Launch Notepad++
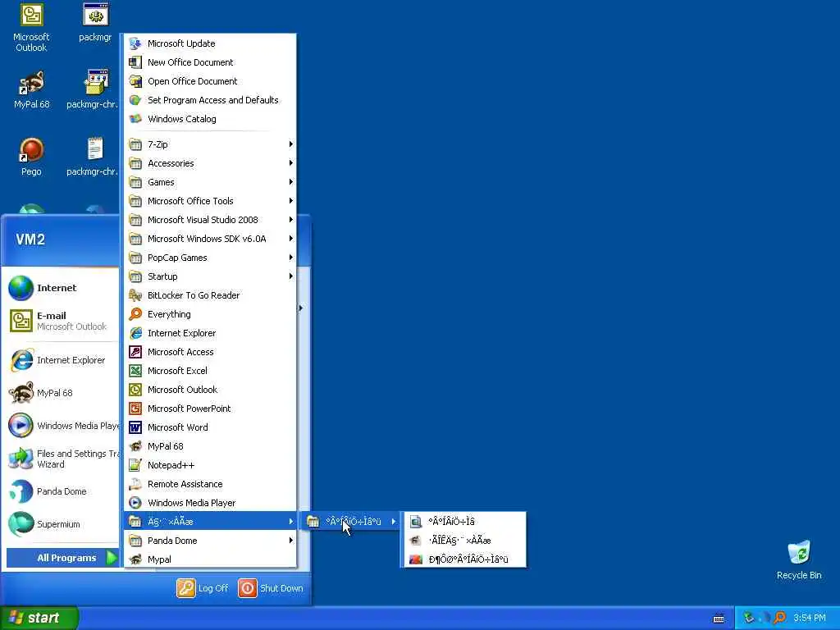 210,465
